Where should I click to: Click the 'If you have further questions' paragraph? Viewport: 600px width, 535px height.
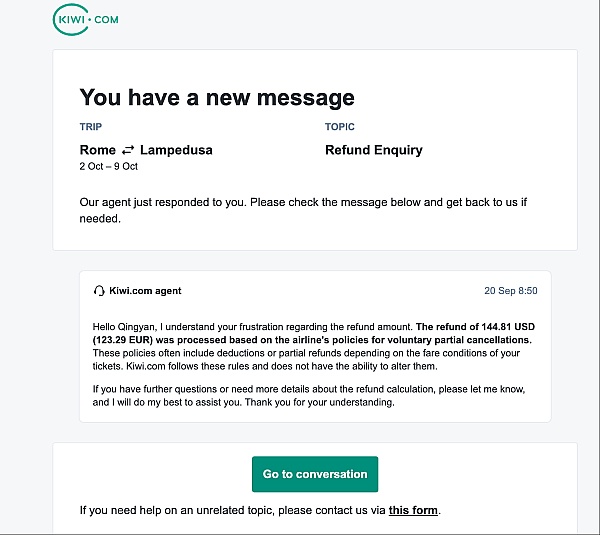point(315,395)
